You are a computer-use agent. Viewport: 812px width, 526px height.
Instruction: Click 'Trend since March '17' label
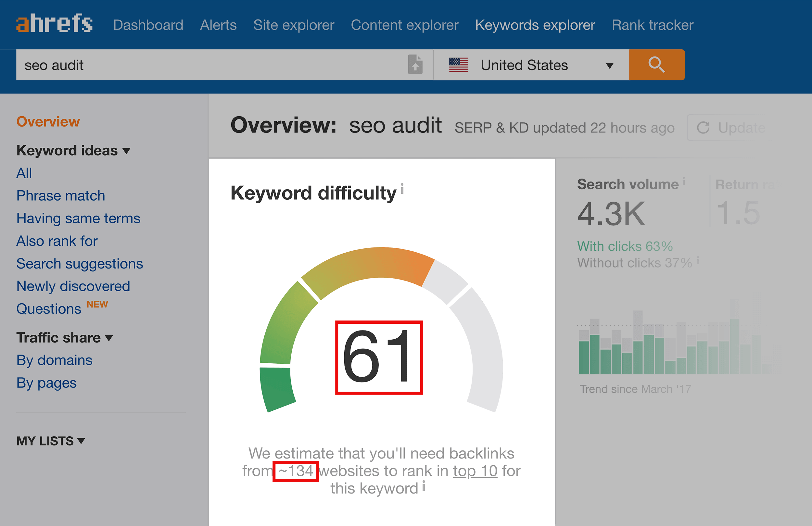(636, 389)
